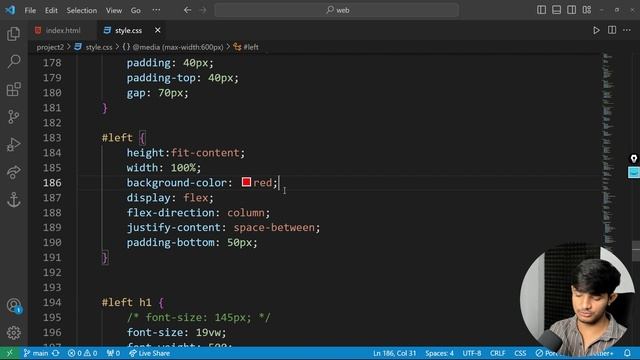This screenshot has height=360, width=640.
Task: Change end of line sequence CRLF
Action: 498,353
